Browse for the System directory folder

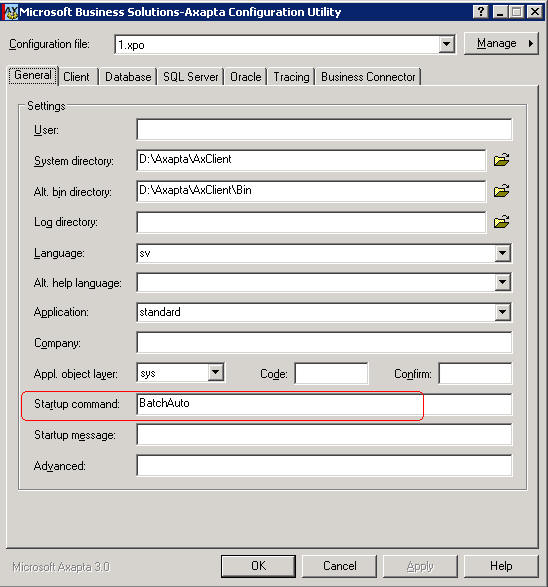pyautogui.click(x=501, y=160)
